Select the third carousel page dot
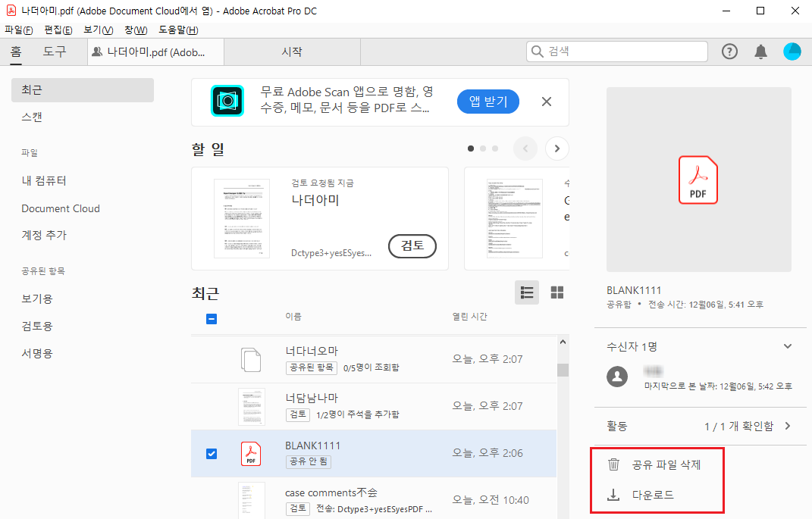 click(495, 149)
